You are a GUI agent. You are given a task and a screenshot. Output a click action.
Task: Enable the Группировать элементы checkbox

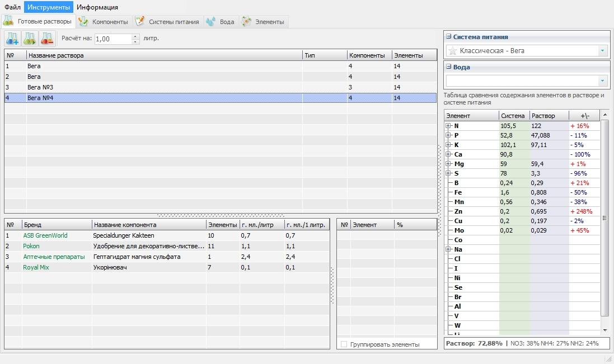click(344, 344)
